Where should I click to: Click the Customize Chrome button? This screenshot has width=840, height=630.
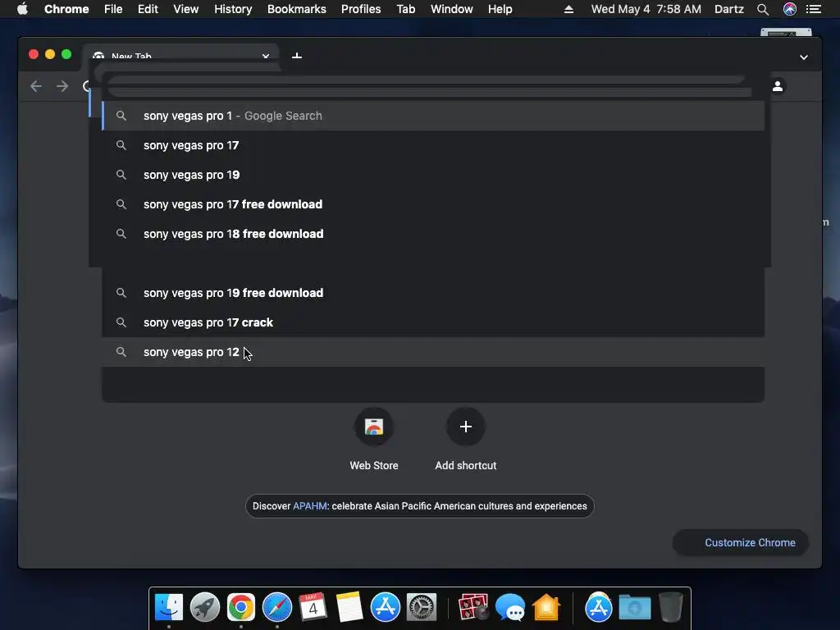tap(741, 543)
